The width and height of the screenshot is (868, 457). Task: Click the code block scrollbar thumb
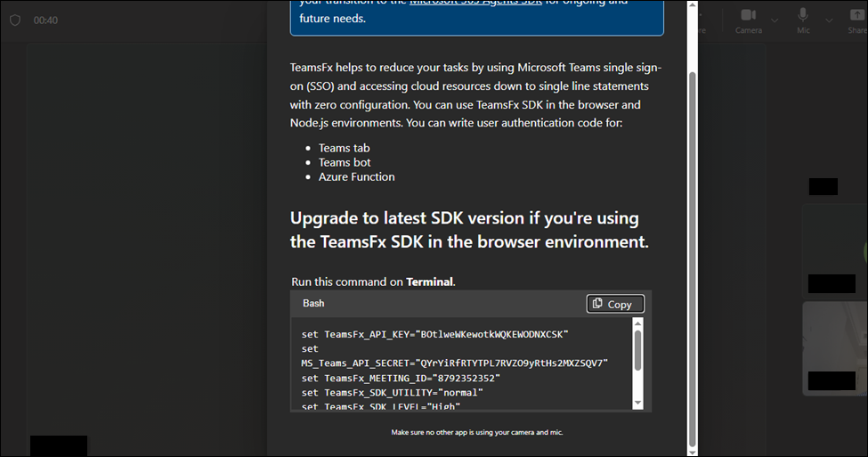coord(637,347)
